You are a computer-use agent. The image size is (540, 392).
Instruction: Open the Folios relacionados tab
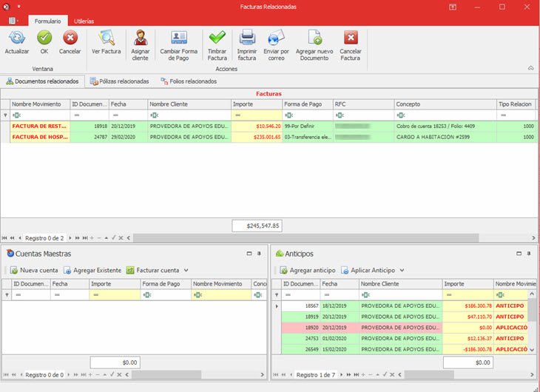[188, 81]
